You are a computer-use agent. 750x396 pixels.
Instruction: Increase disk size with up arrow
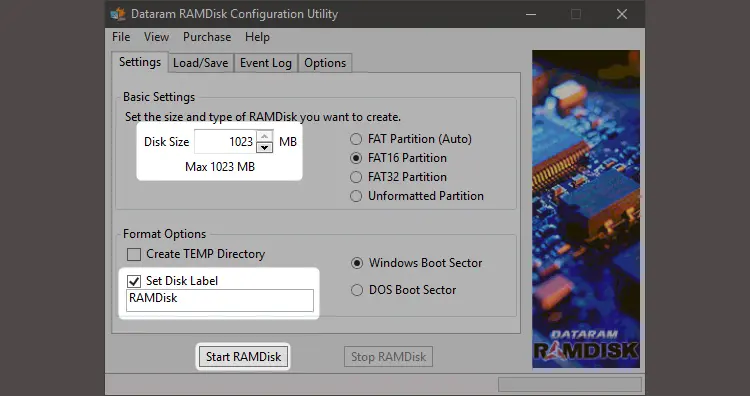[265, 136]
